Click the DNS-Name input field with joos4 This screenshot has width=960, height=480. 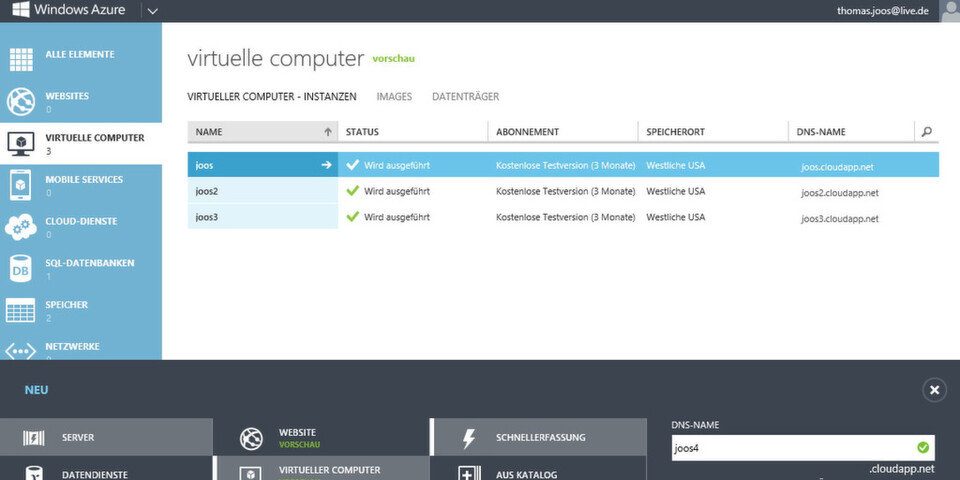point(803,448)
